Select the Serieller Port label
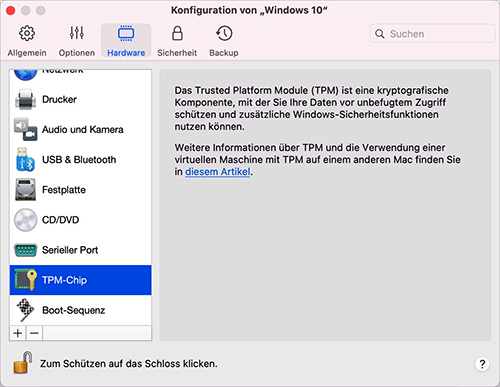The width and height of the screenshot is (500, 387). 70,250
